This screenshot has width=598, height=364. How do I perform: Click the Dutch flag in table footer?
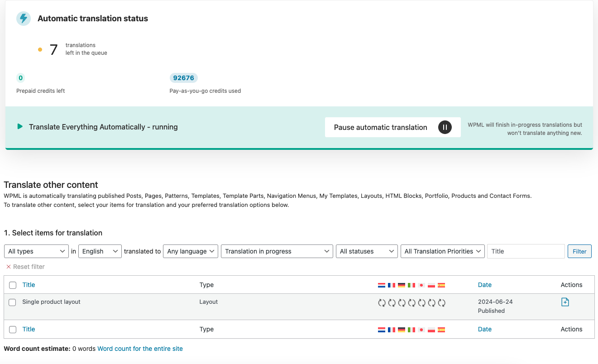(x=382, y=330)
